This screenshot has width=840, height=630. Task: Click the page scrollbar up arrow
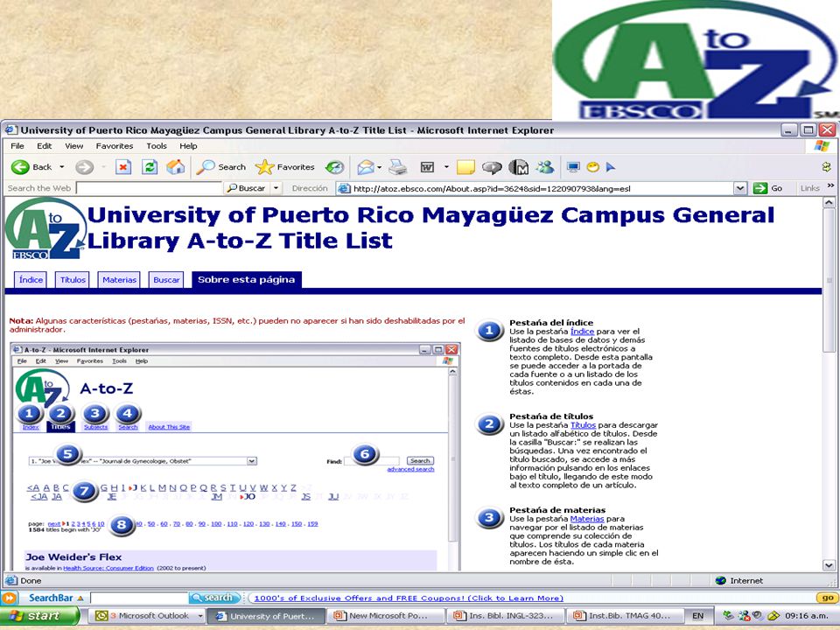(x=829, y=202)
